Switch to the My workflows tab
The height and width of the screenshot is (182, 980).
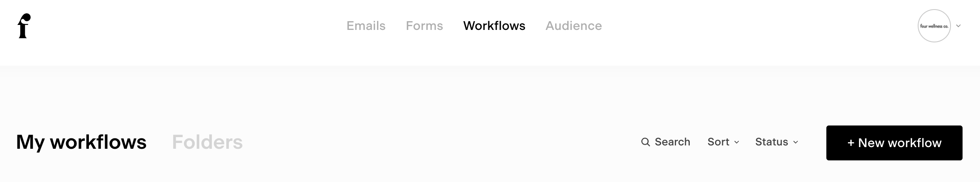point(81,142)
